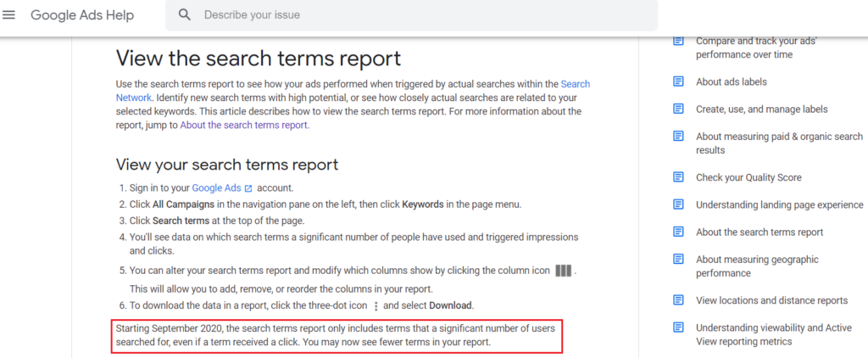Open "Create, use, and manage labels" article

762,109
